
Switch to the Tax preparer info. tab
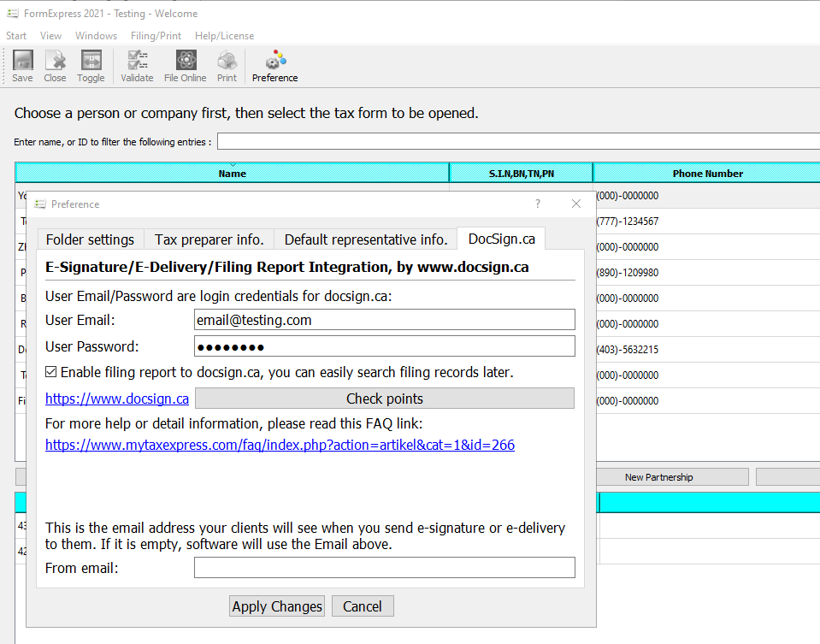[x=209, y=239]
